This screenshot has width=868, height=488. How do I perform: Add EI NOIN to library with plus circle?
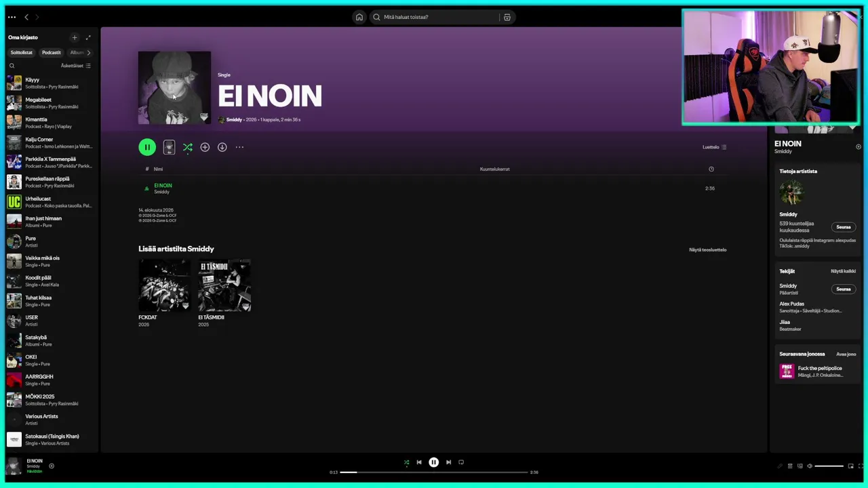(x=205, y=147)
